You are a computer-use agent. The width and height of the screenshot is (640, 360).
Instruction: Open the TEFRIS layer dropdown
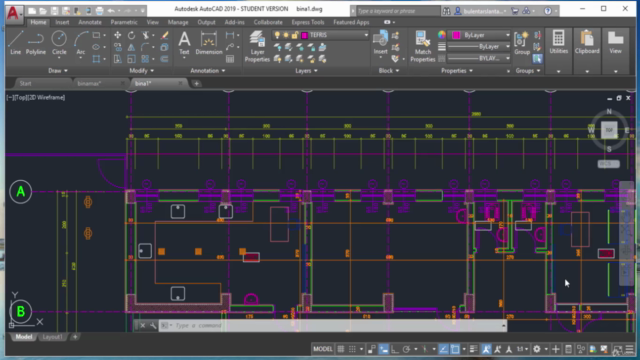pyautogui.click(x=366, y=36)
